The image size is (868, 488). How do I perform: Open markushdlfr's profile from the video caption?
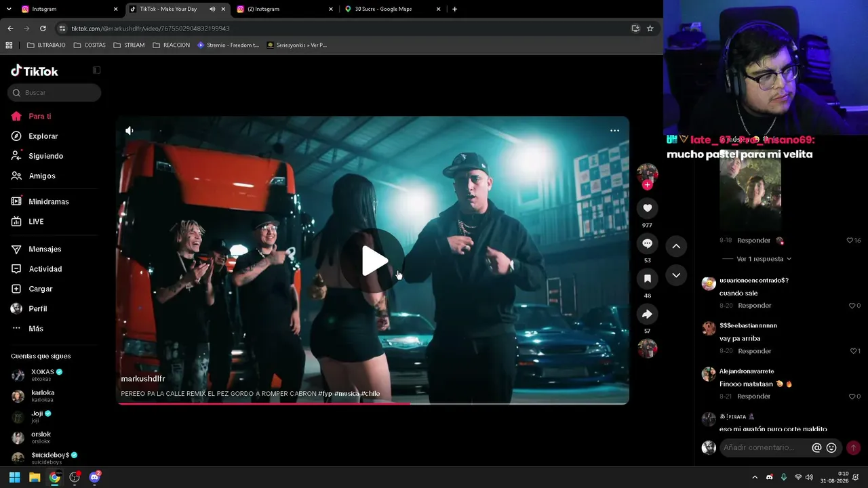pyautogui.click(x=143, y=379)
